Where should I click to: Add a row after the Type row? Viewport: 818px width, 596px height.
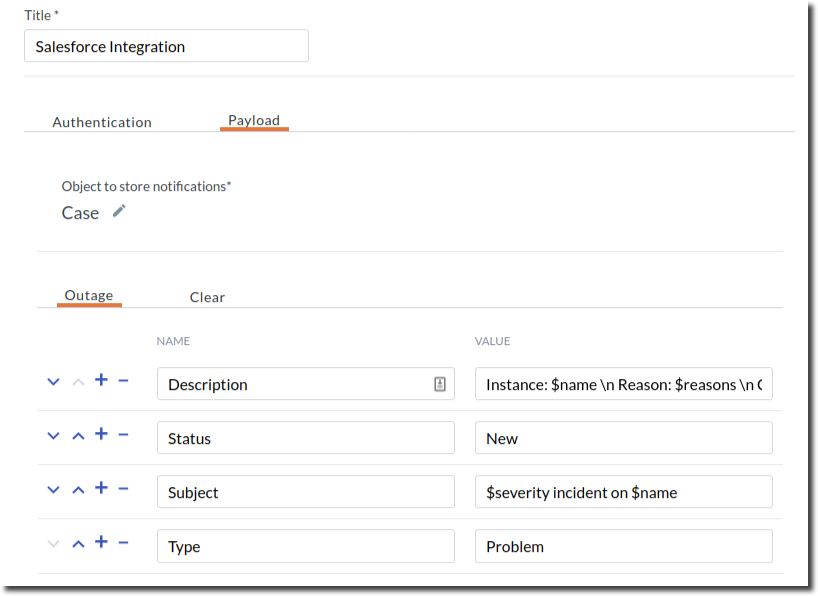(101, 542)
